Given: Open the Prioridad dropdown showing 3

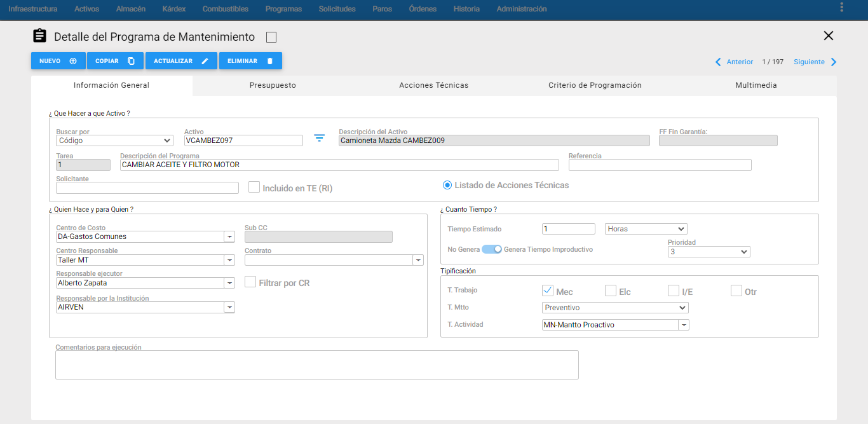Looking at the screenshot, I should pos(709,252).
